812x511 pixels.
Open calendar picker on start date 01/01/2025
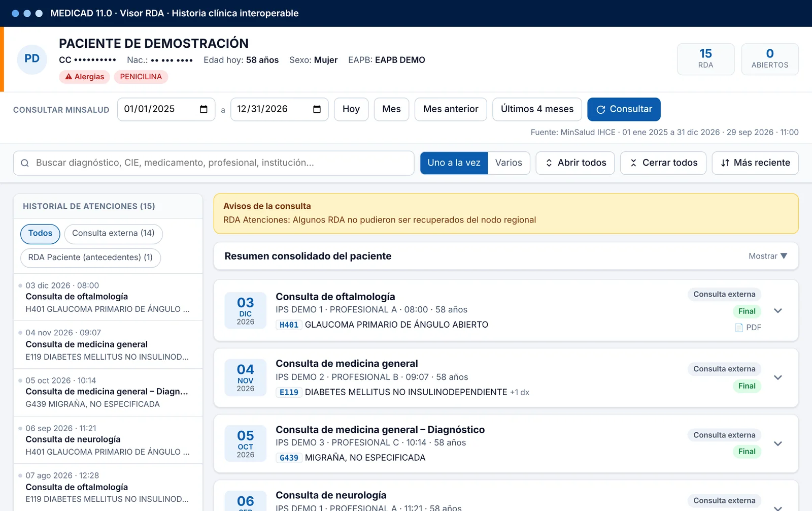pyautogui.click(x=204, y=109)
